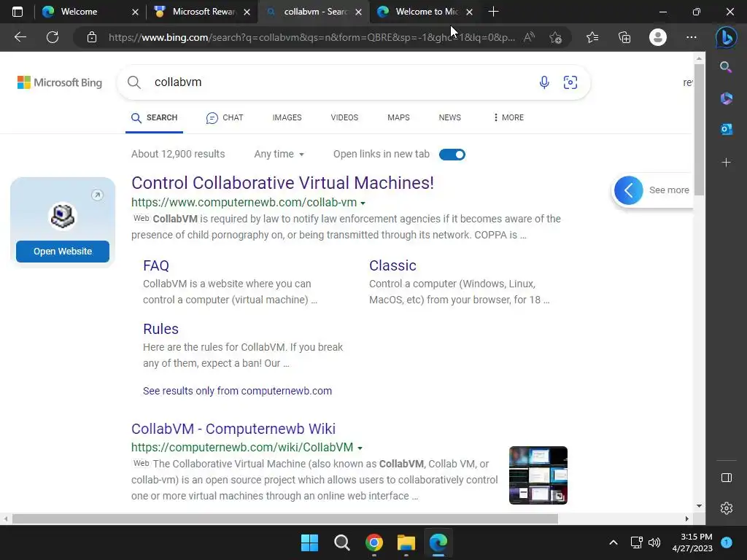The width and height of the screenshot is (747, 560).
Task: Open the Microsoft 365 sidebar icon
Action: click(726, 98)
